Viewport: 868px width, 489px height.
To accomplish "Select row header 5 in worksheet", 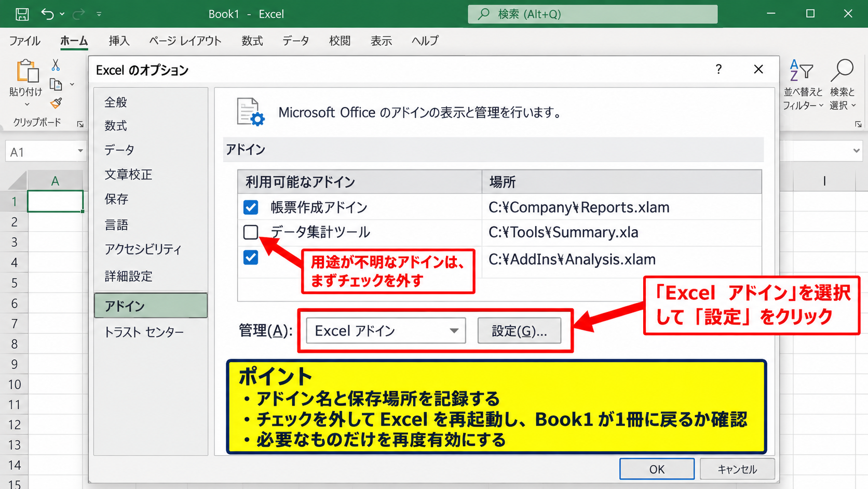I will click(14, 283).
